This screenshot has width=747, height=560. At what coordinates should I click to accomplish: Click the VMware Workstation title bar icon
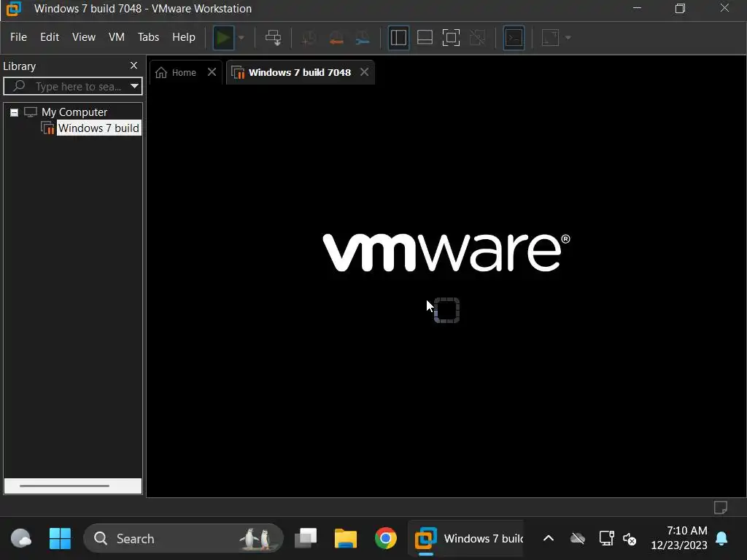coord(14,9)
